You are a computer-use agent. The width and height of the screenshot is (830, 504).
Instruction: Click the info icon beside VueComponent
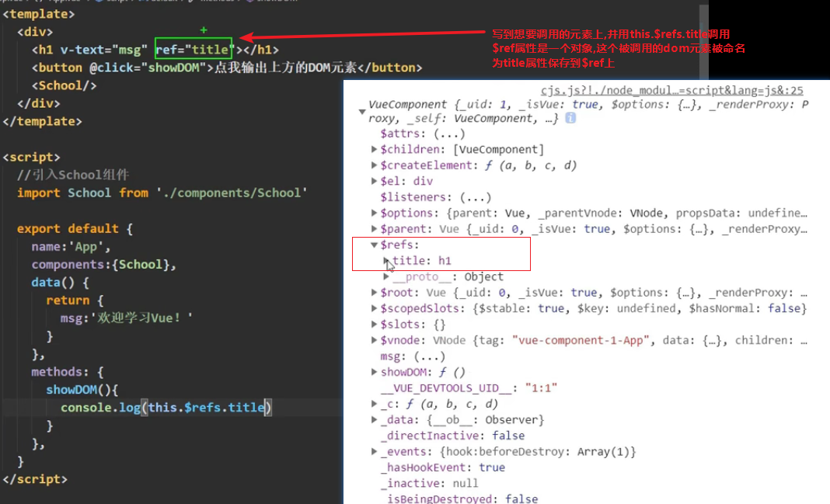[x=570, y=118]
